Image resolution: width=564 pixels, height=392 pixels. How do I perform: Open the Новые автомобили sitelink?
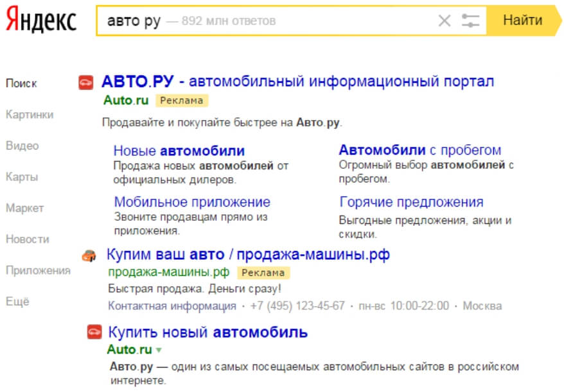click(179, 151)
